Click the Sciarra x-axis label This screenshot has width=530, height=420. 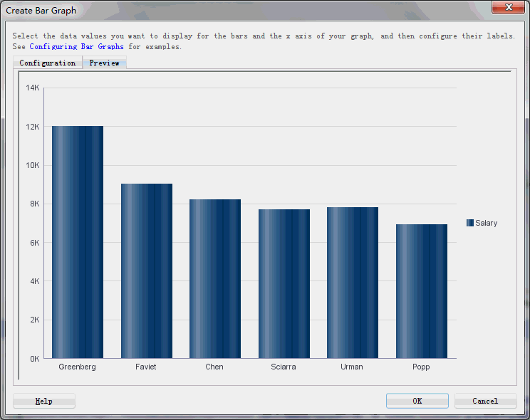pyautogui.click(x=284, y=367)
